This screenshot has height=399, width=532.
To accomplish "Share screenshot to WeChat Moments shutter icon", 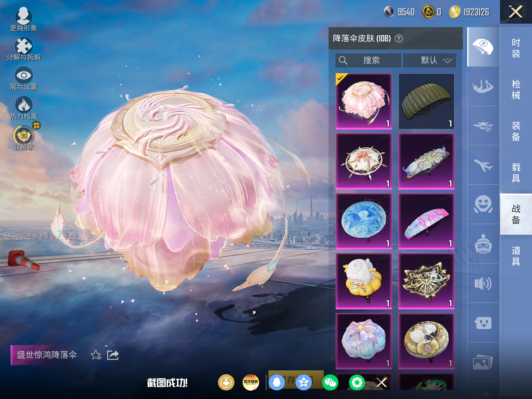I will click(x=357, y=382).
